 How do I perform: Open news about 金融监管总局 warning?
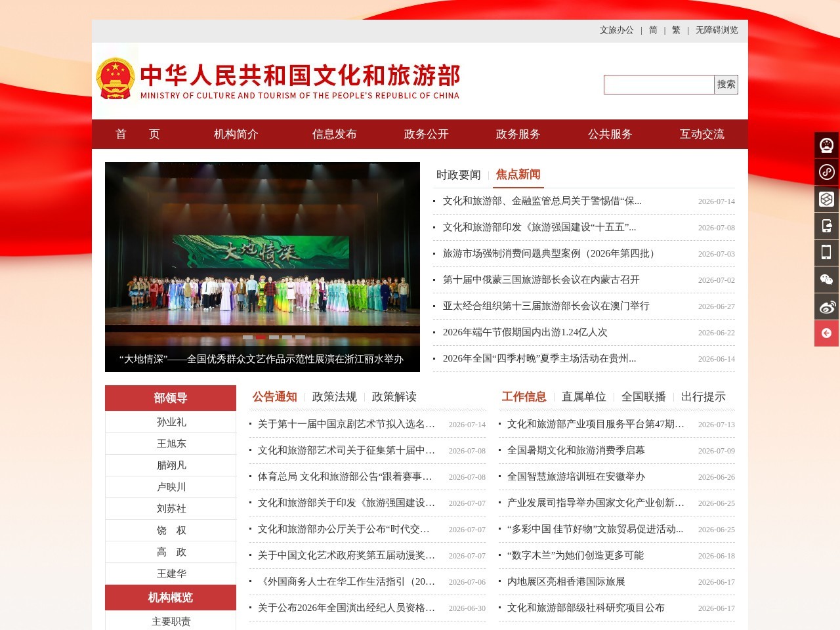pyautogui.click(x=542, y=201)
